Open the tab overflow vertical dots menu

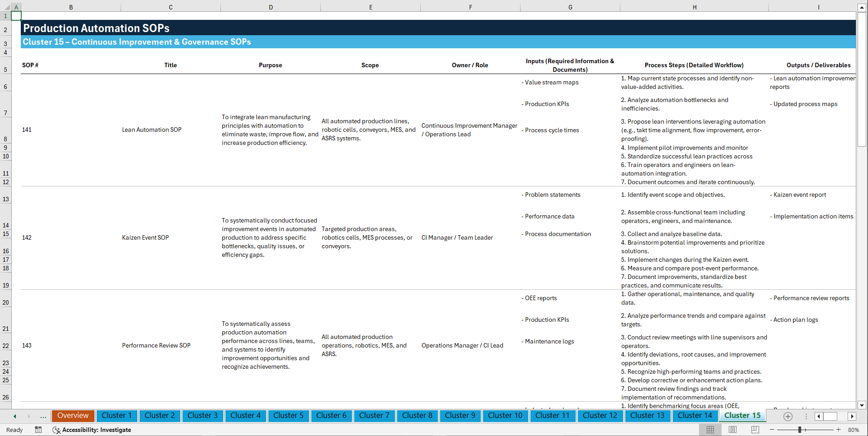tap(806, 416)
